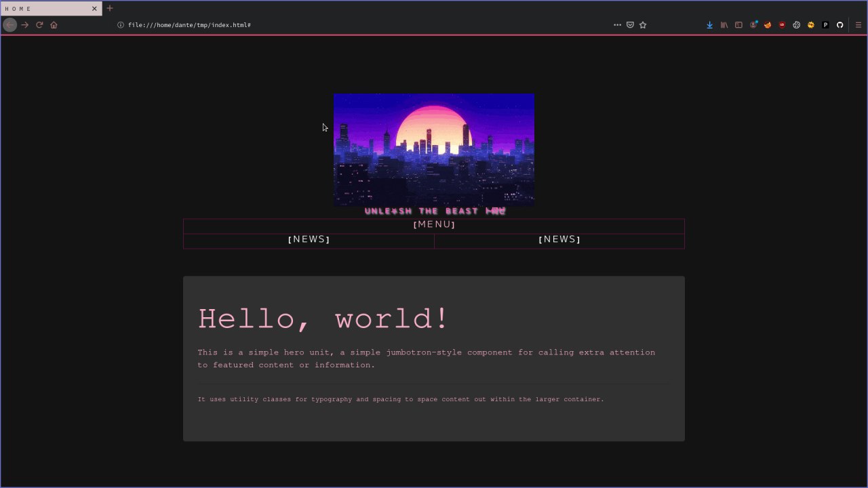868x488 pixels.
Task: Reload the current page
Action: point(39,25)
